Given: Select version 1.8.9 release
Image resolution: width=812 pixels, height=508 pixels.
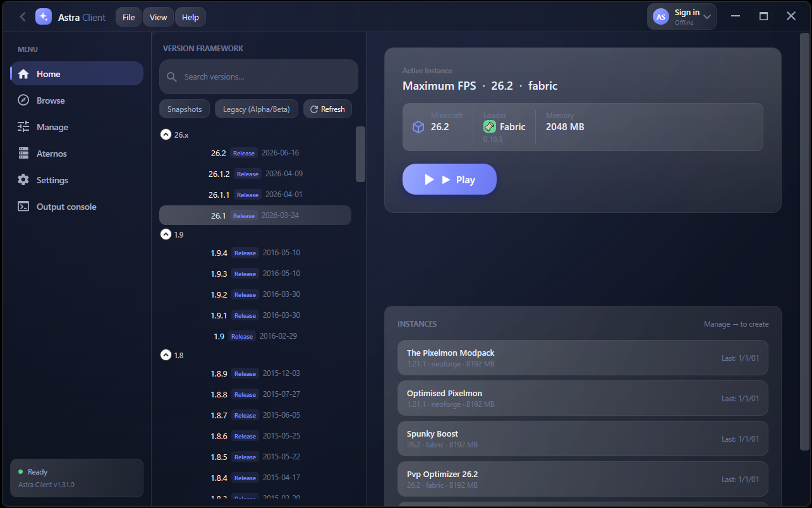Looking at the screenshot, I should tap(255, 373).
